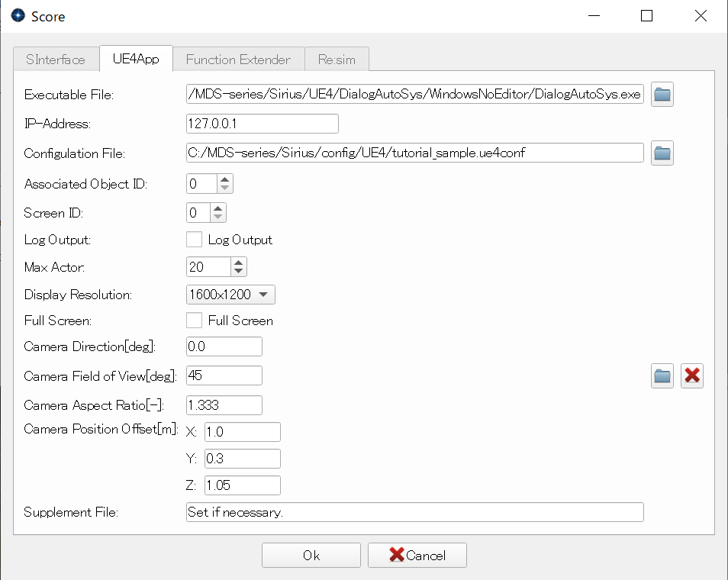Open the Function Extender tab
This screenshot has height=580, width=728.
tap(238, 59)
